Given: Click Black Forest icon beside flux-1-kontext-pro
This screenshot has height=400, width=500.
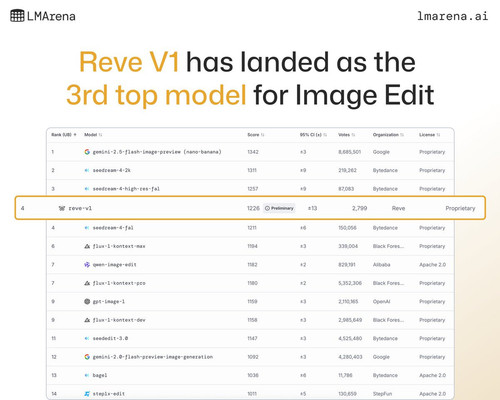Looking at the screenshot, I should pyautogui.click(x=87, y=283).
